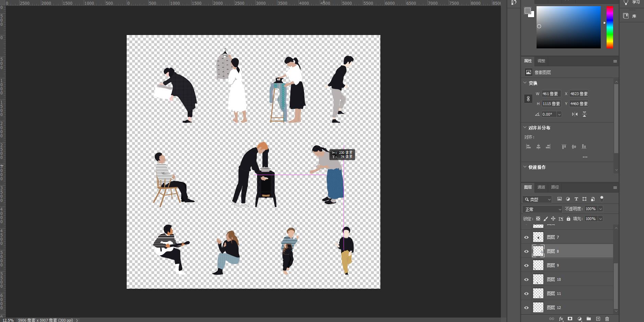Switch to the 调整 tab
Screen dimensions: 644x322
point(541,61)
